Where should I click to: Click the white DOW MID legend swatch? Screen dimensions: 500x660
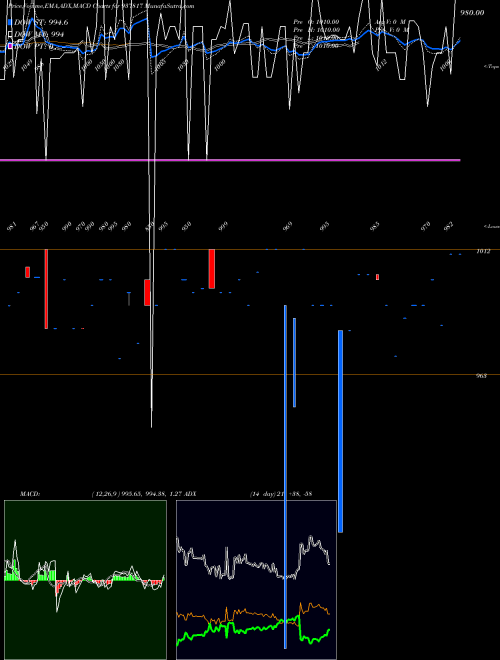pos(10,34)
